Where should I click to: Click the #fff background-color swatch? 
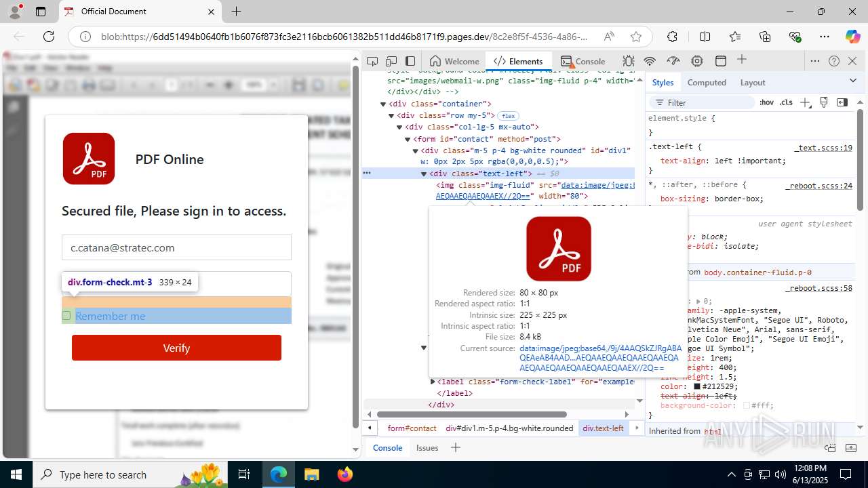tap(747, 405)
